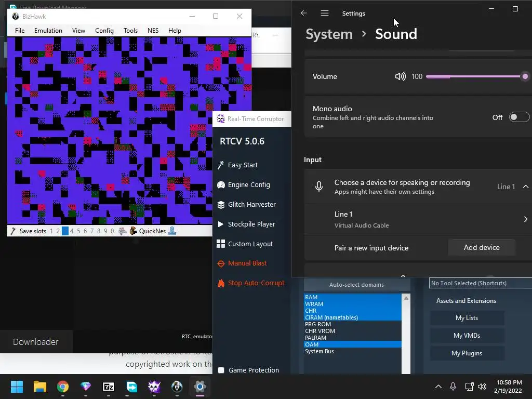Viewport: 532px width, 399px height.
Task: Select the CHR VROM domain
Action: [x=353, y=331]
